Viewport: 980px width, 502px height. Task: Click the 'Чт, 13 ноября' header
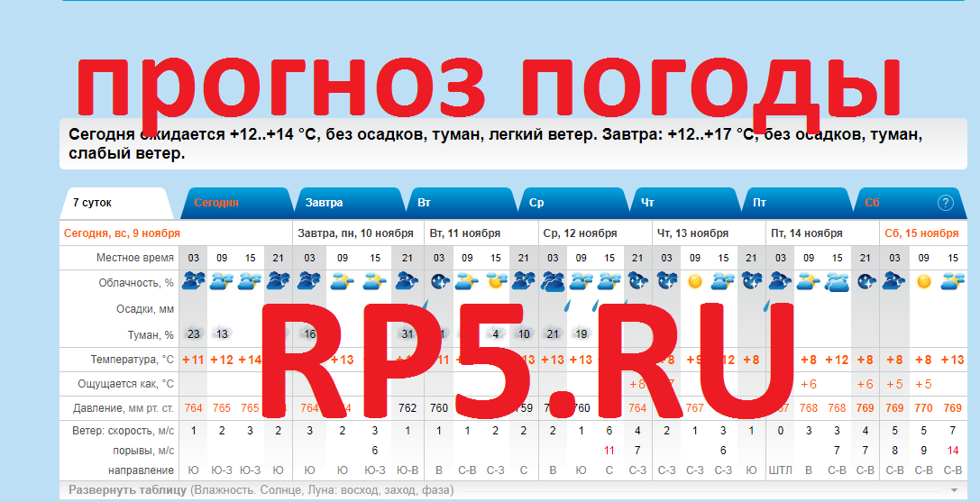(692, 233)
